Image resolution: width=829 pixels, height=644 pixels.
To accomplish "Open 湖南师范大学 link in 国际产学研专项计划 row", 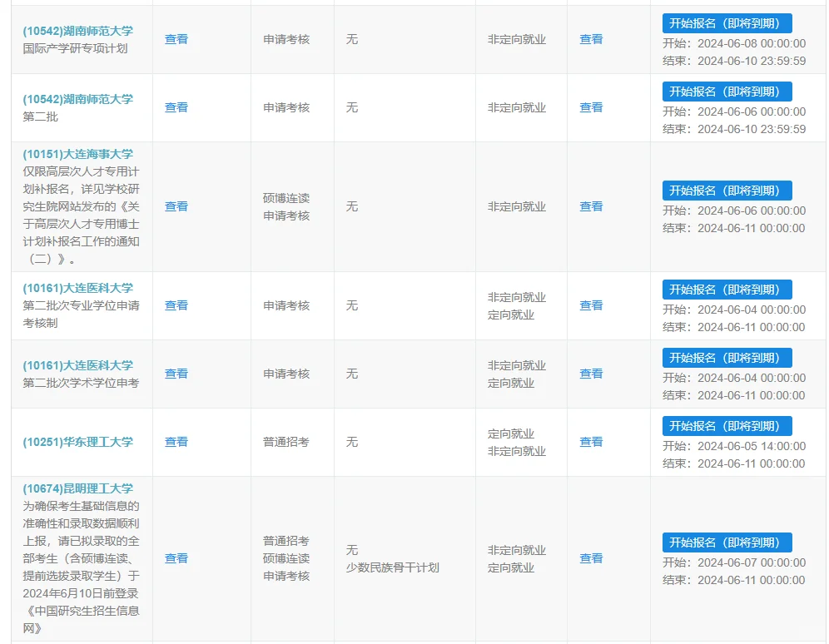I will click(77, 31).
